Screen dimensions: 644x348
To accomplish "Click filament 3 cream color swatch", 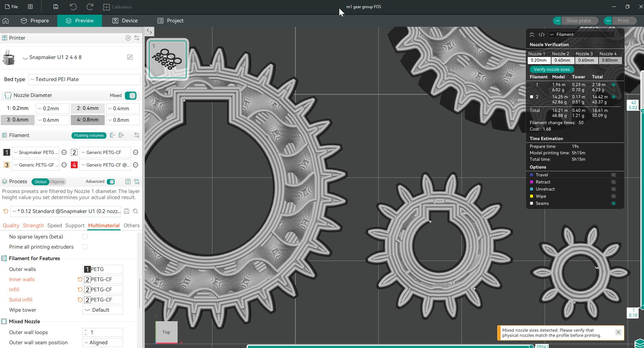I will pos(6,165).
